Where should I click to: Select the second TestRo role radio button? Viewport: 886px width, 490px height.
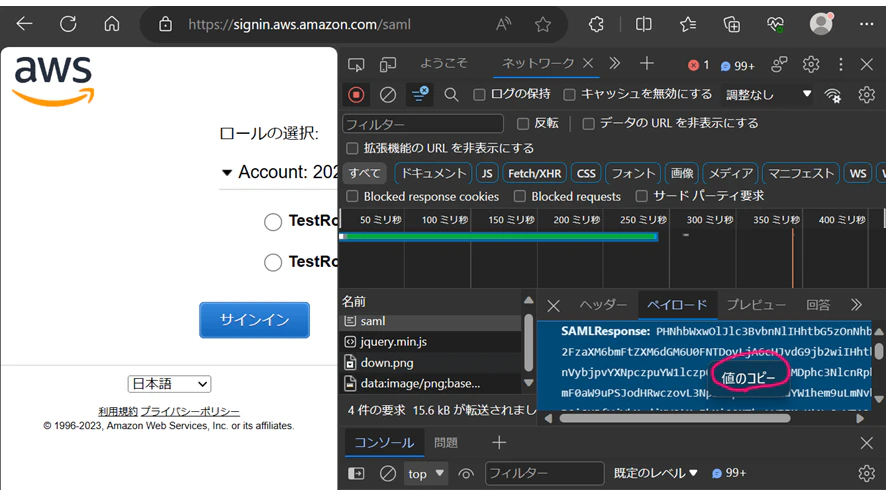[x=273, y=262]
